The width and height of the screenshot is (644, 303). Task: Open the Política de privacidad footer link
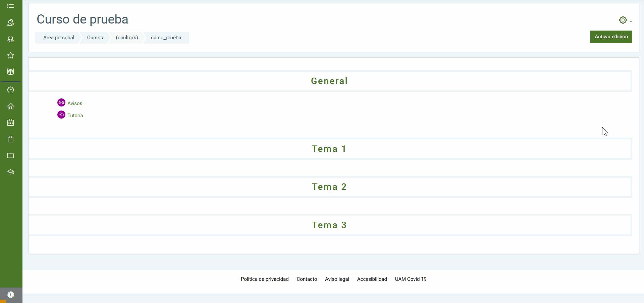264,279
